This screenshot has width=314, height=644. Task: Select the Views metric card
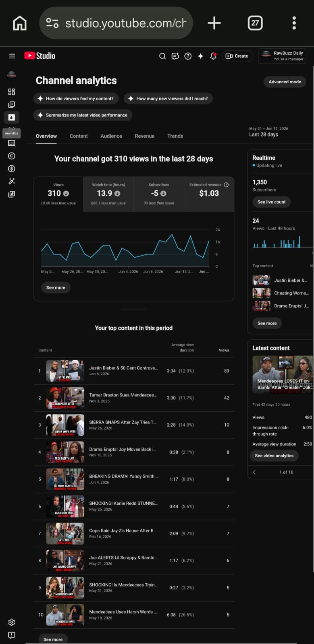point(58,194)
